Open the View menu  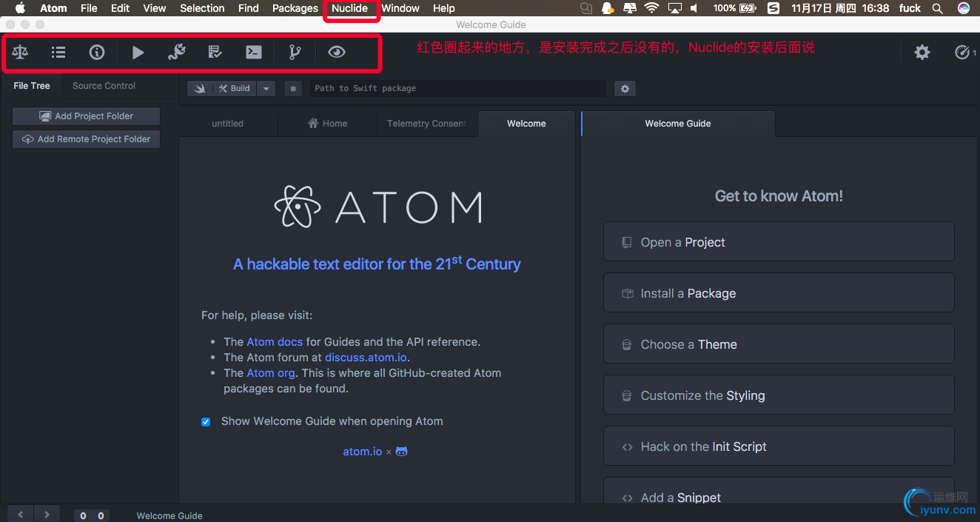click(x=155, y=8)
